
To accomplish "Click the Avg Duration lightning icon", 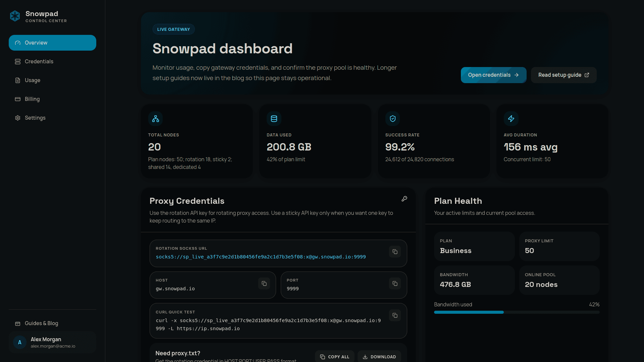I will [511, 119].
